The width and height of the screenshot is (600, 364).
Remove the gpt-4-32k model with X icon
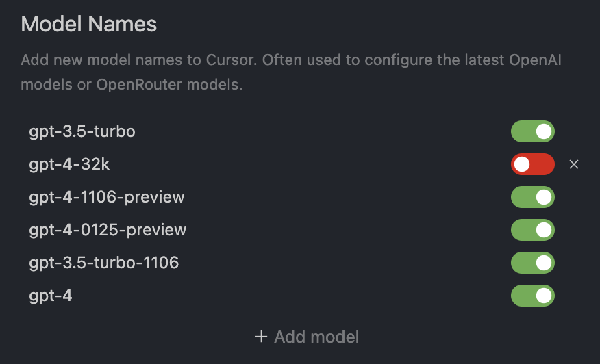coord(574,164)
